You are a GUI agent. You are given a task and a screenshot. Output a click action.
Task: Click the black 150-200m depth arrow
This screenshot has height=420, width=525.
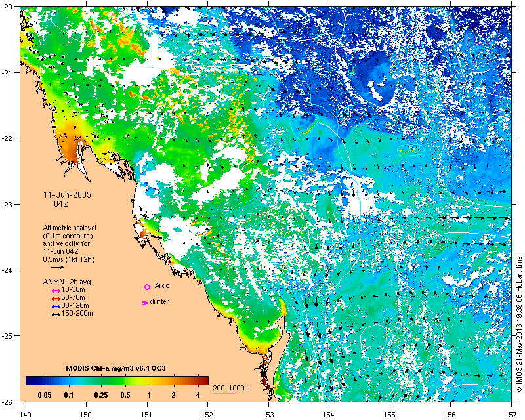[x=56, y=314]
